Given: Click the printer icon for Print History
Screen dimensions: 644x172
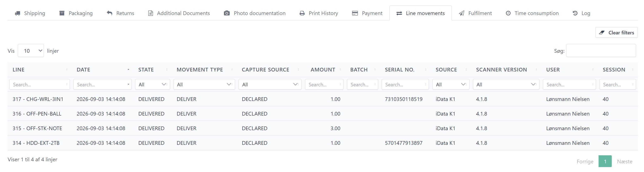Looking at the screenshot, I should click(302, 13).
